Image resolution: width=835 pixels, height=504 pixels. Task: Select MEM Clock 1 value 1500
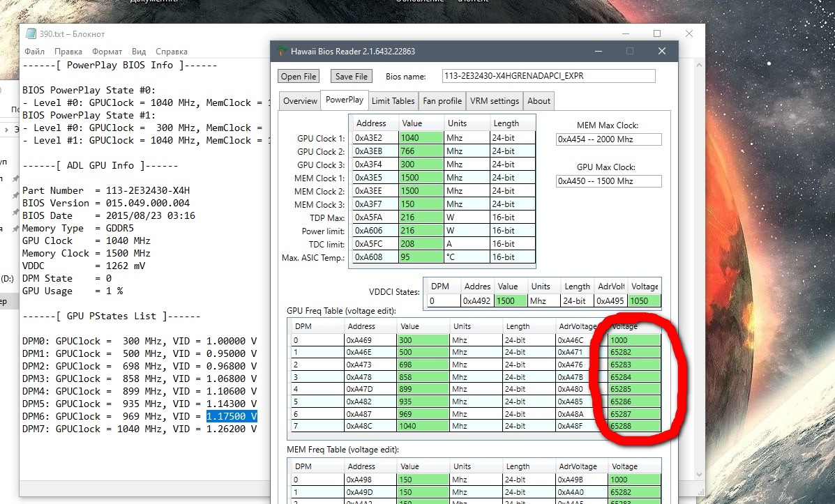click(x=421, y=178)
